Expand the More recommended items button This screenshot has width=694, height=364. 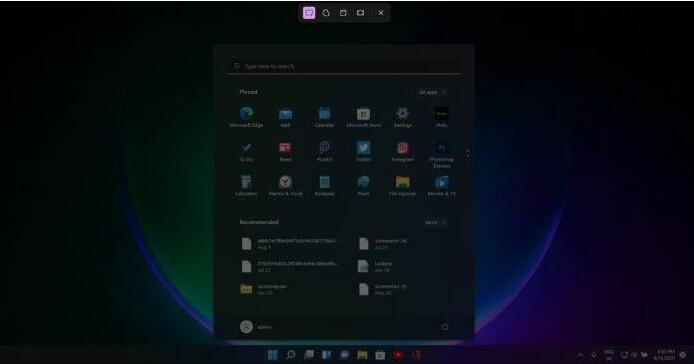[436, 222]
